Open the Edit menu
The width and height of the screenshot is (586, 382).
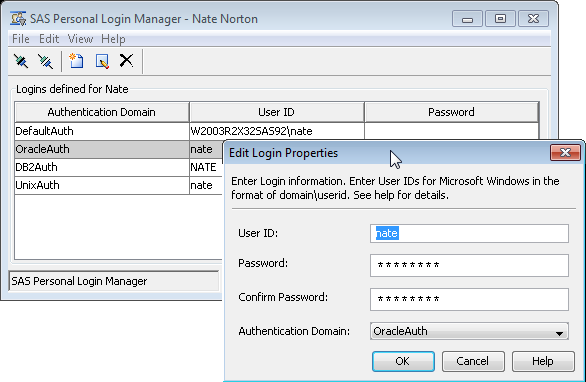(49, 39)
